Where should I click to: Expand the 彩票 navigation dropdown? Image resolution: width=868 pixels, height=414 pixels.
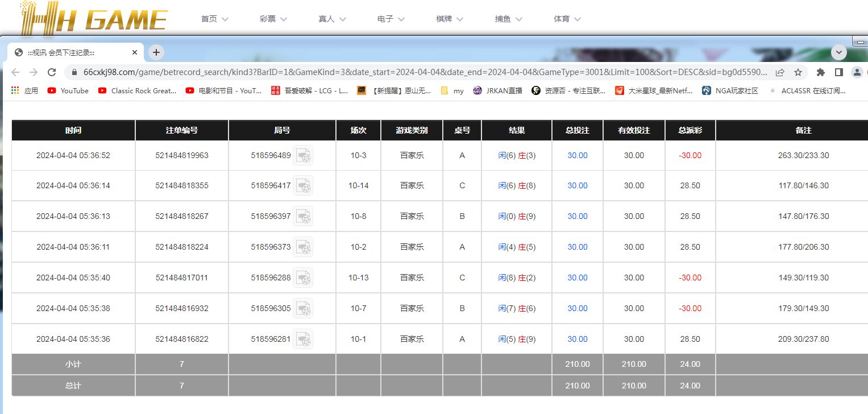point(273,19)
